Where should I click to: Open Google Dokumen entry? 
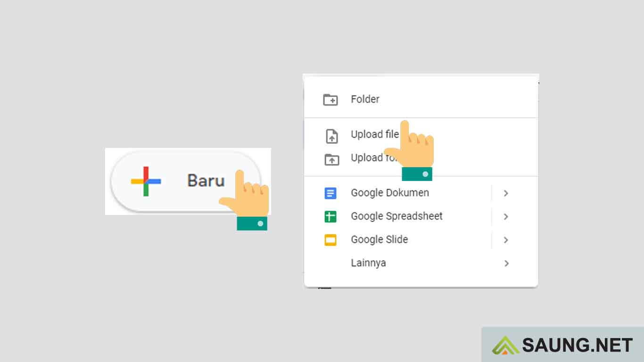(x=421, y=193)
